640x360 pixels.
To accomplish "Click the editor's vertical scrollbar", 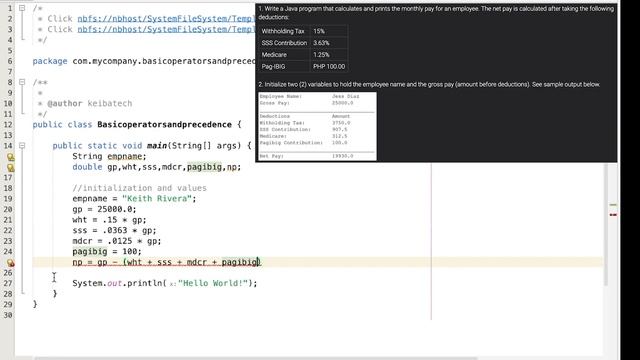I will 606,224.
